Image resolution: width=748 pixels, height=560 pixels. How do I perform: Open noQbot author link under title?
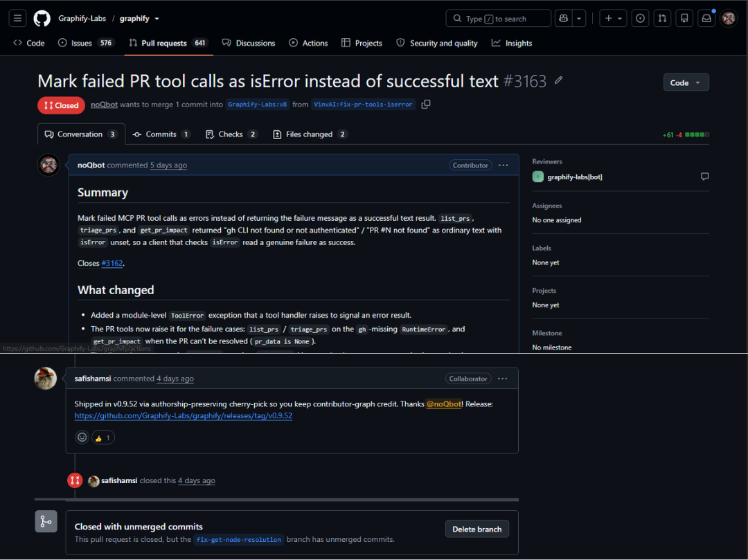[104, 105]
